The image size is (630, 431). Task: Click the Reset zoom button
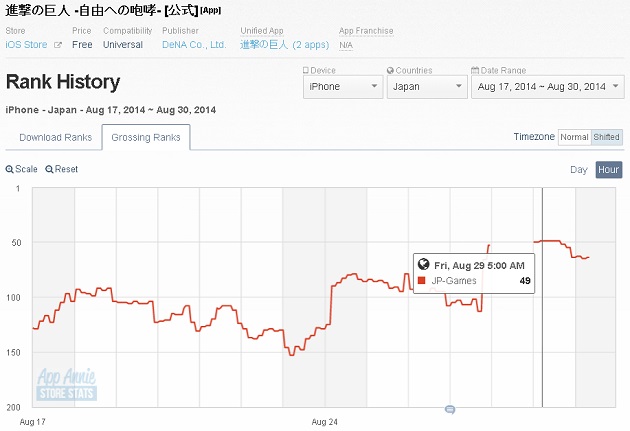point(61,169)
